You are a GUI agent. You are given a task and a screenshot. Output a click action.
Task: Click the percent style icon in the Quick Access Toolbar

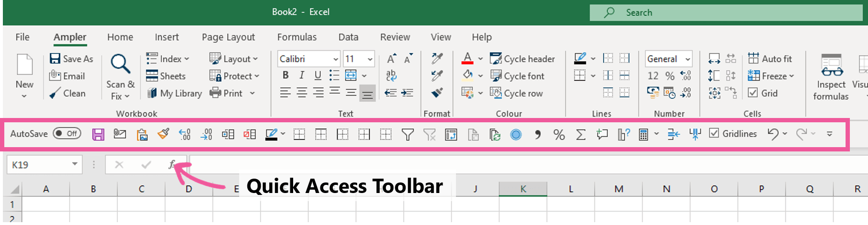point(559,135)
